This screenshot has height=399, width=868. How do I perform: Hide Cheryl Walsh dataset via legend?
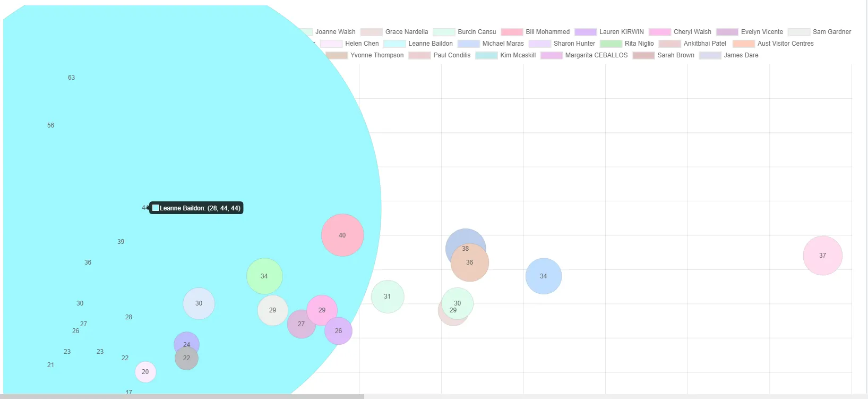pos(680,32)
